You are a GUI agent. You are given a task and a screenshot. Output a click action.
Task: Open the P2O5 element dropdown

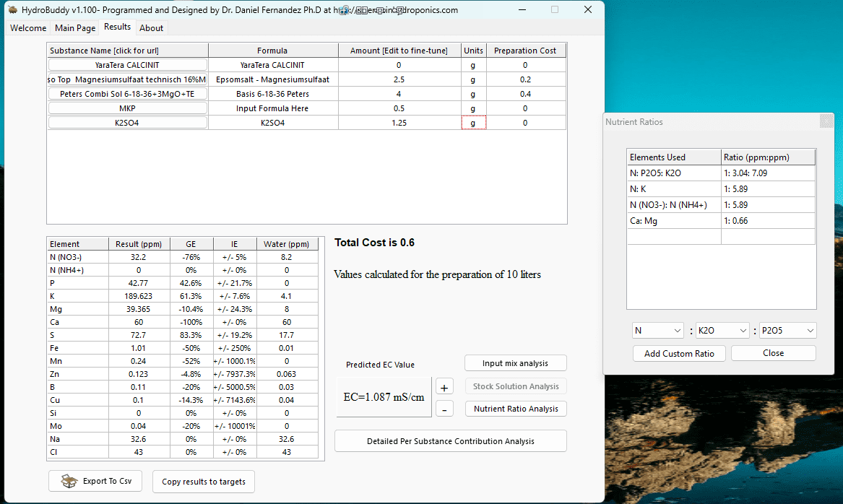(787, 331)
